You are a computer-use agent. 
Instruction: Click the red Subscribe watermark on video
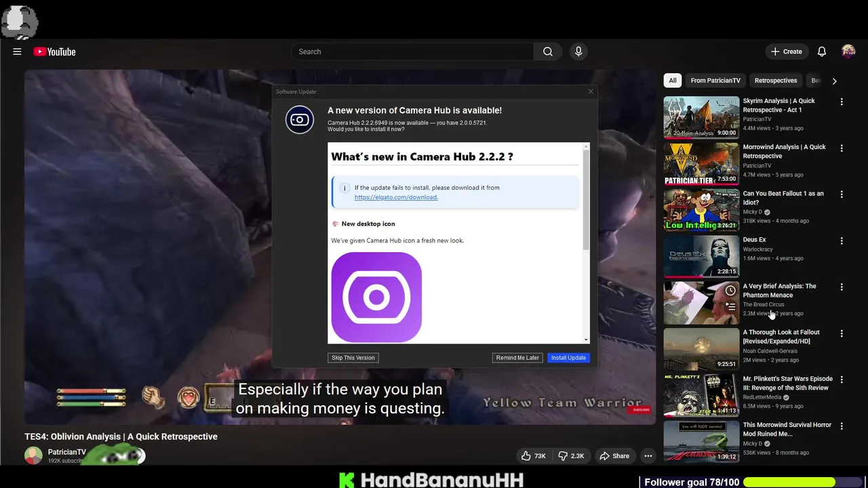coord(641,409)
